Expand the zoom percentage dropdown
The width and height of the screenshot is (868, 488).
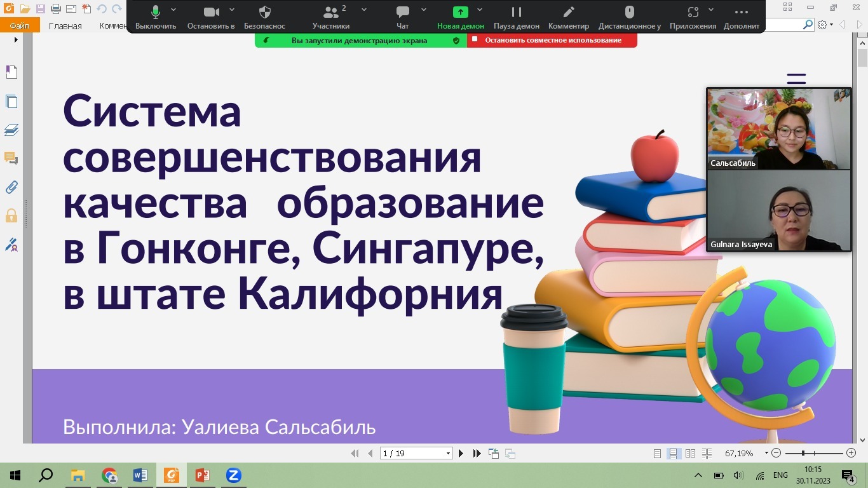tap(766, 454)
